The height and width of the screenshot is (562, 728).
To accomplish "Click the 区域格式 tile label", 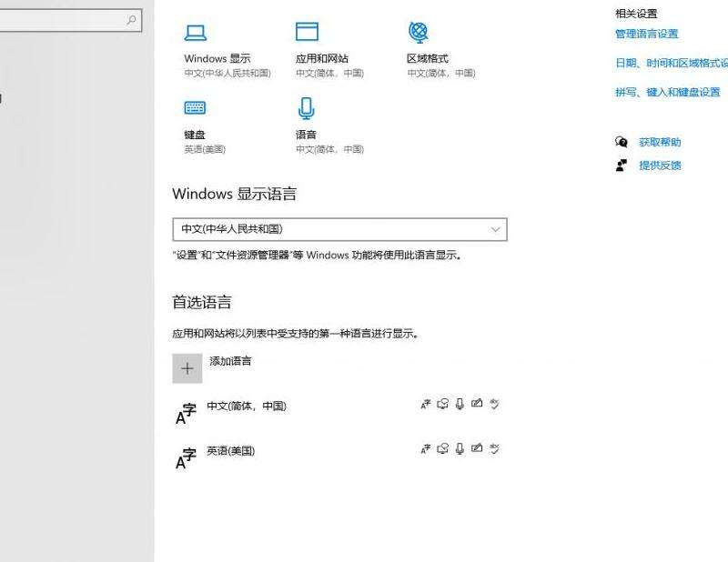I will [428, 58].
